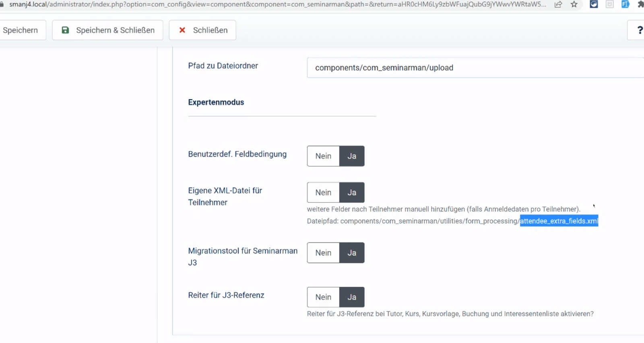Set Benutzerdef. Feldbedingung to Ja

352,156
